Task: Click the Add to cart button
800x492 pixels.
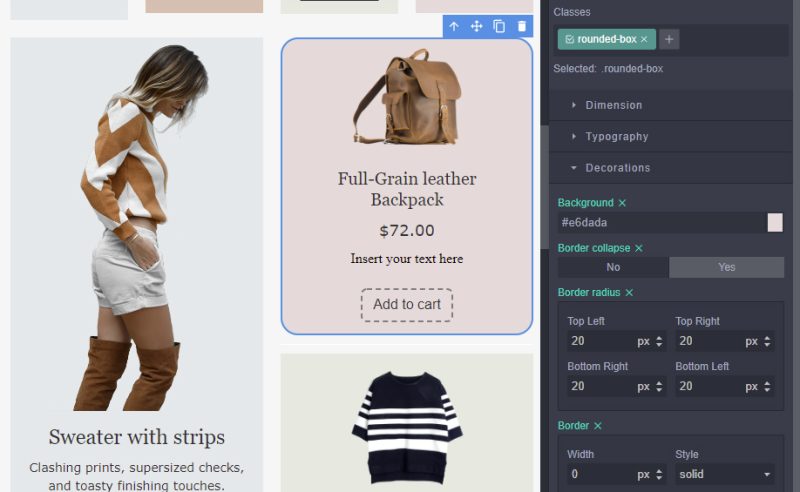Action: click(x=407, y=305)
